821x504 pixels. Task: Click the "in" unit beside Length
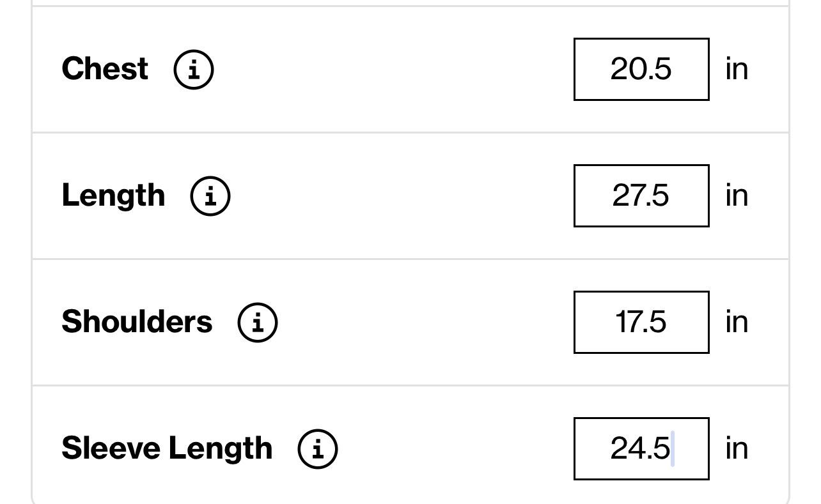tap(737, 195)
